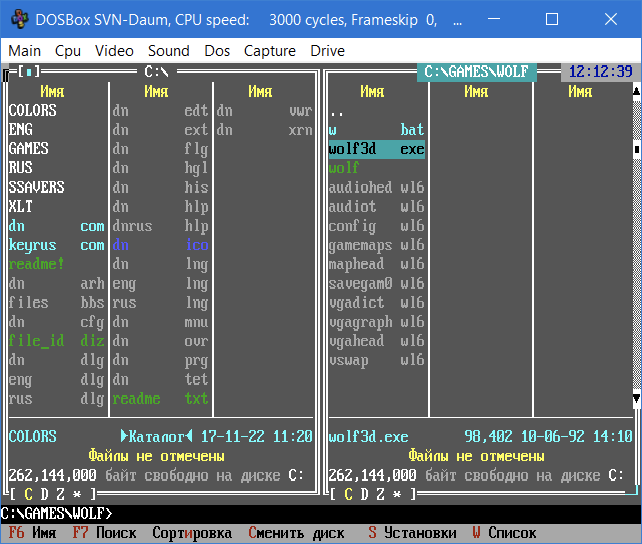Click the right panel scrollbar thumb
The image size is (642, 544).
coord(637,149)
